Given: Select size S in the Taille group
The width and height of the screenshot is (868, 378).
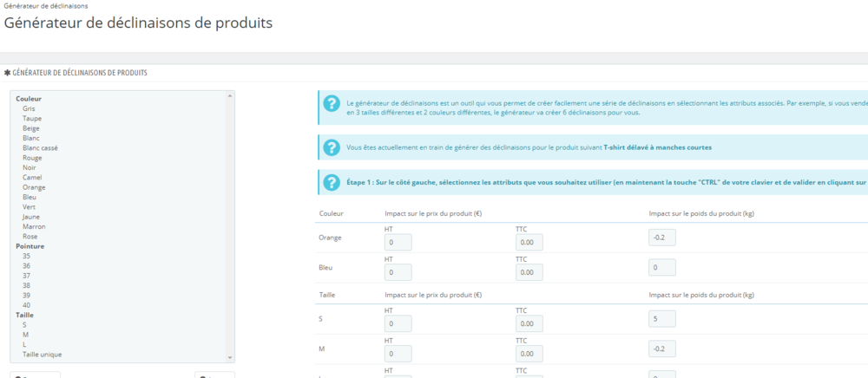Looking at the screenshot, I should [24, 325].
